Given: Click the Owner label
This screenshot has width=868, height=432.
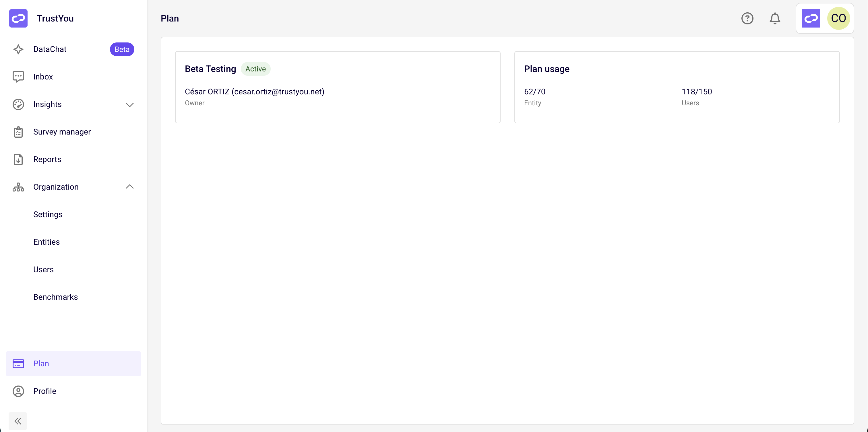Looking at the screenshot, I should click(x=195, y=103).
